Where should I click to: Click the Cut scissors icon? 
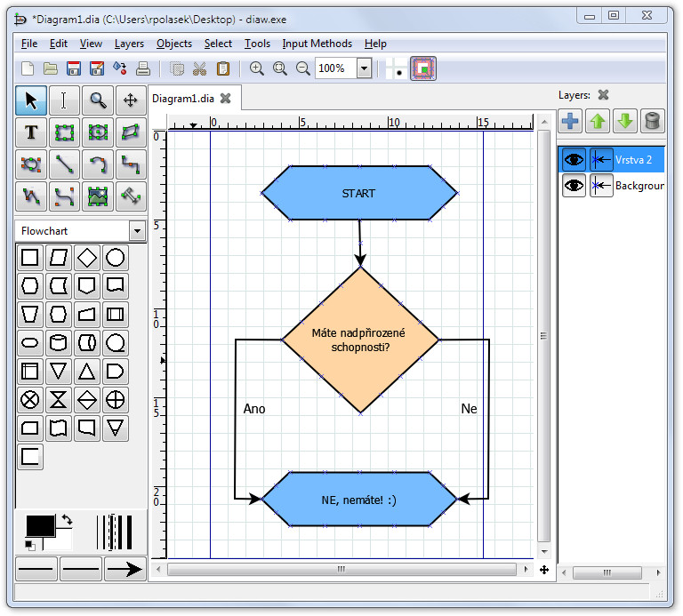[199, 68]
